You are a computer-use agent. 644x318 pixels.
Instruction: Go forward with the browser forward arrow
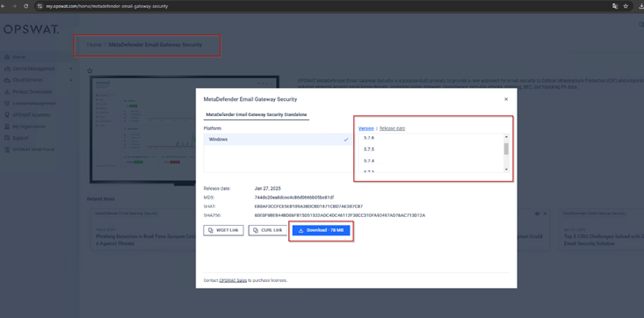point(15,6)
